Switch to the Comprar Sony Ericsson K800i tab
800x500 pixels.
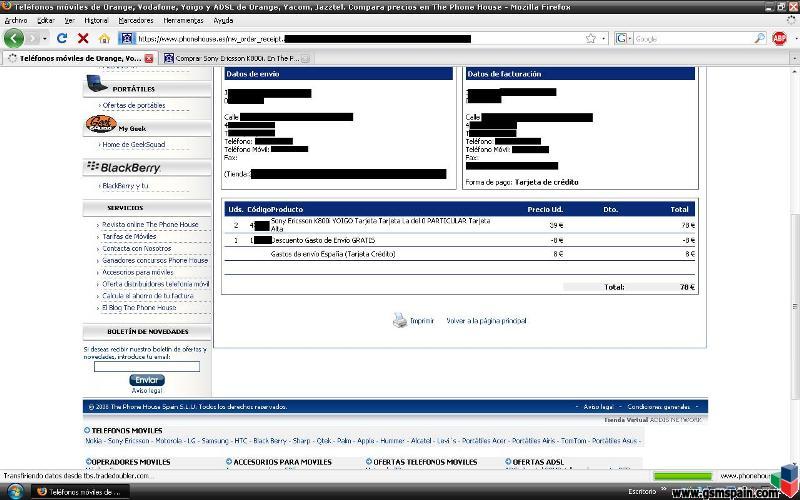[x=236, y=59]
